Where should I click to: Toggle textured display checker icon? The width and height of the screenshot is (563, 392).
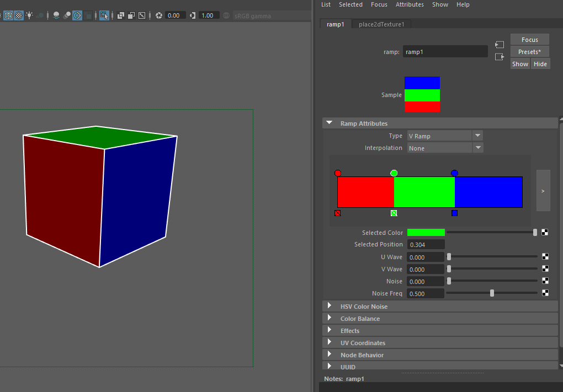click(x=19, y=15)
